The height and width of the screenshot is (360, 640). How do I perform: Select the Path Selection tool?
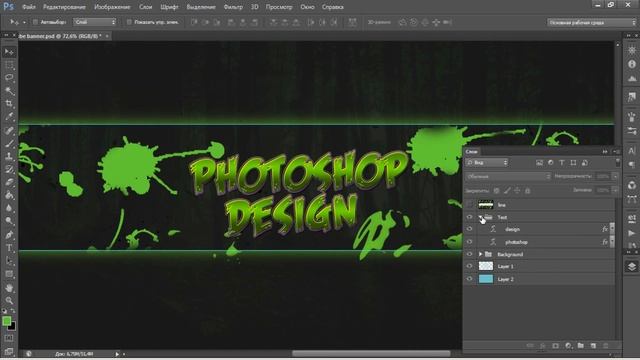tap(9, 261)
